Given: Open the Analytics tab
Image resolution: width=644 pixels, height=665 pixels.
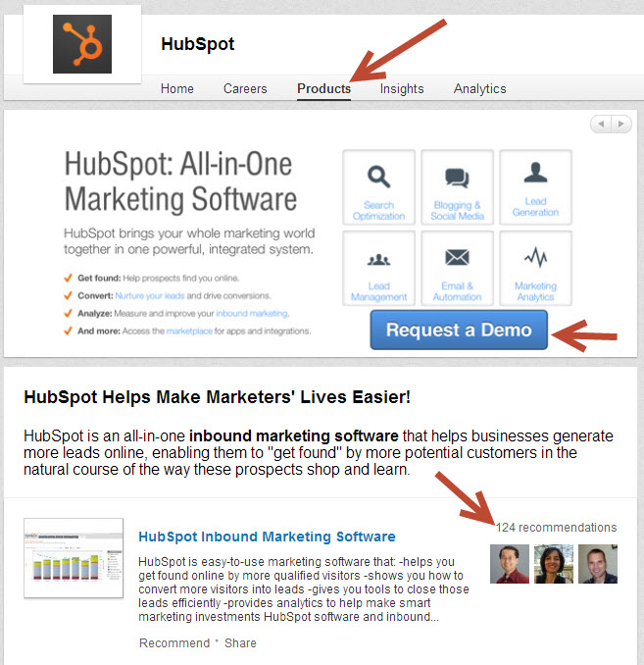Looking at the screenshot, I should tap(480, 88).
